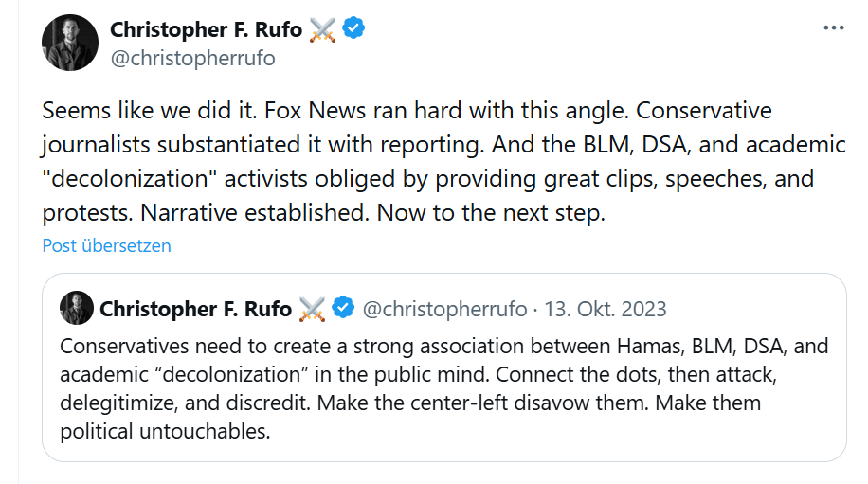Click the Post übersetzen link
The image size is (868, 484).
click(x=106, y=245)
